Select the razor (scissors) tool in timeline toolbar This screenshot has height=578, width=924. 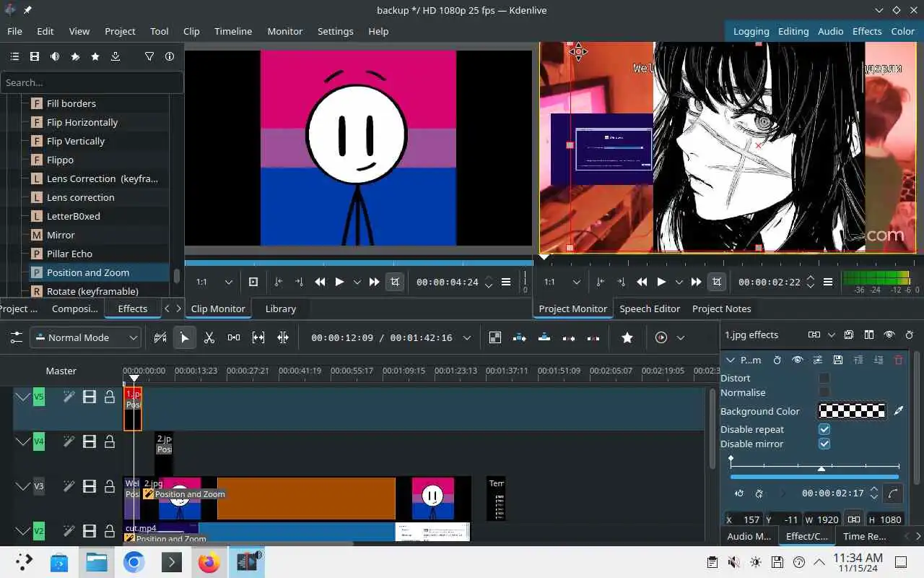click(x=209, y=337)
